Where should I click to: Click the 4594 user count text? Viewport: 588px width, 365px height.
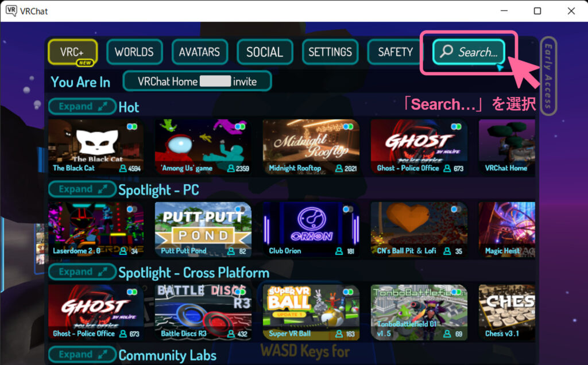point(134,169)
